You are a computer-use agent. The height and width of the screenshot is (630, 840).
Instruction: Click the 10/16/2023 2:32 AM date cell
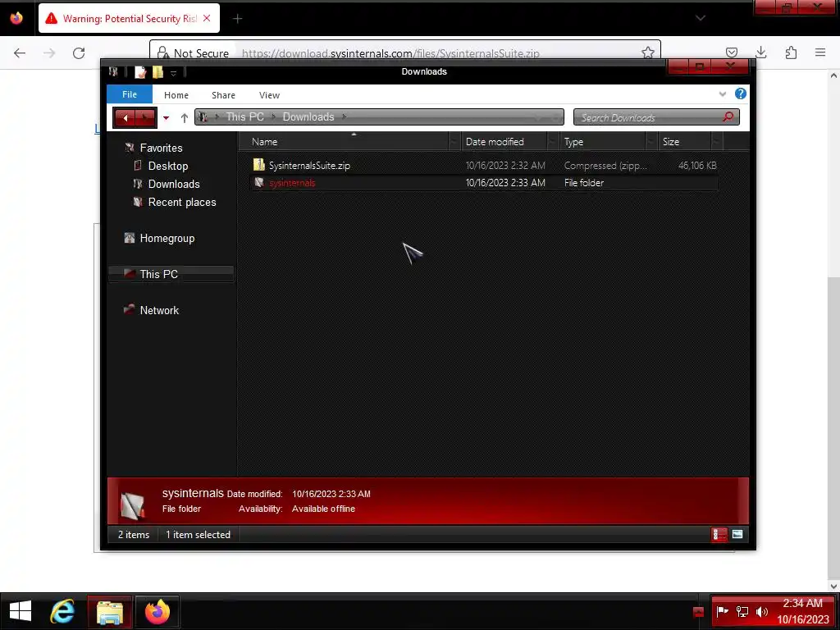click(x=505, y=166)
